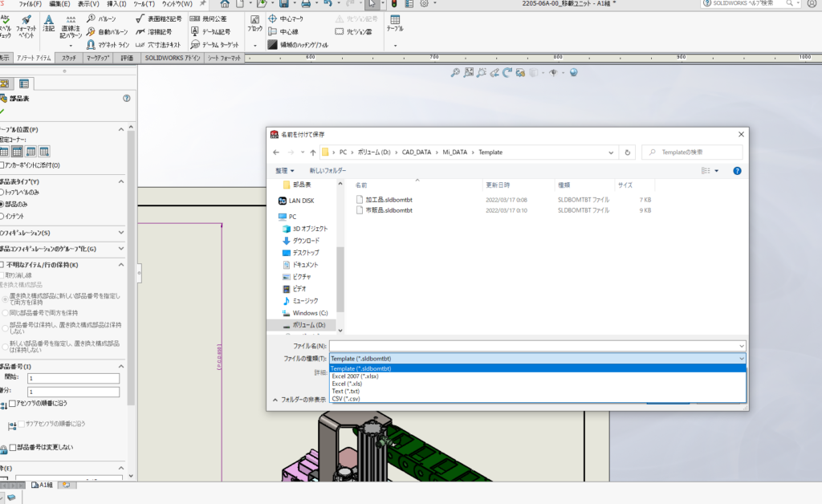Screen dimensions: 822x504
Task: Click the refresh button beside address bar
Action: point(629,152)
